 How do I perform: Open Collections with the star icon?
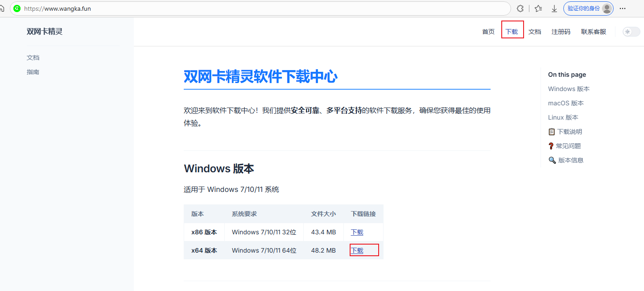point(538,8)
